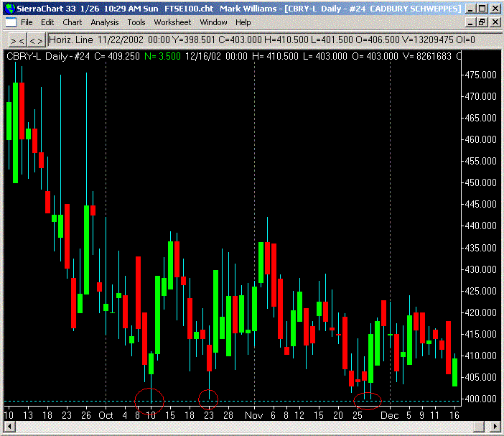The width and height of the screenshot is (504, 436).
Task: Expand the Tools menu
Action: tap(136, 22)
